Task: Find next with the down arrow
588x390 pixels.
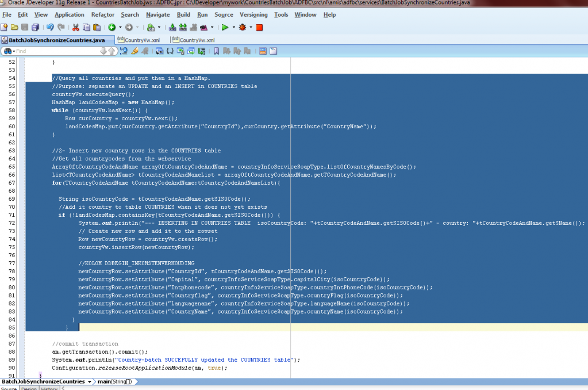Action: pos(103,51)
